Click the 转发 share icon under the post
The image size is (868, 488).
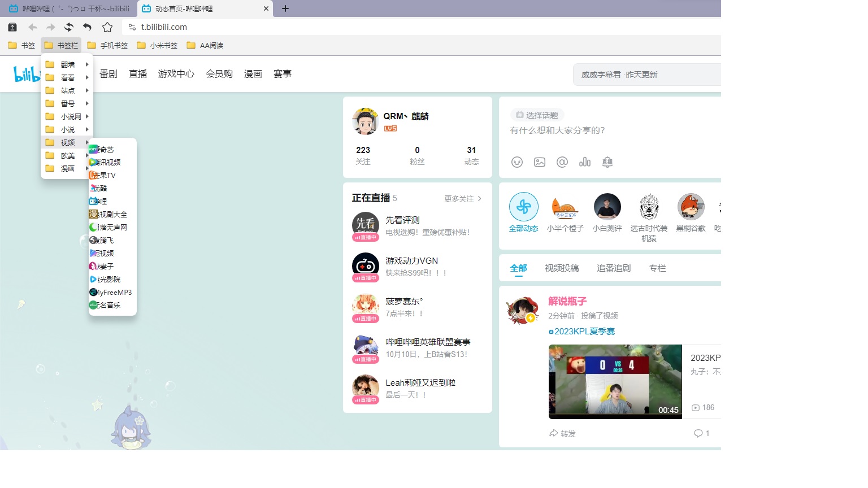coord(554,433)
